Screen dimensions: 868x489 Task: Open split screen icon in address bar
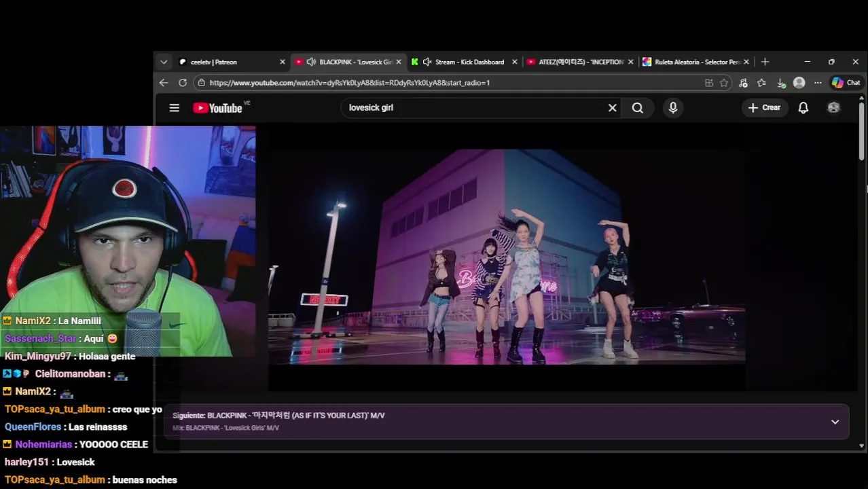709,83
